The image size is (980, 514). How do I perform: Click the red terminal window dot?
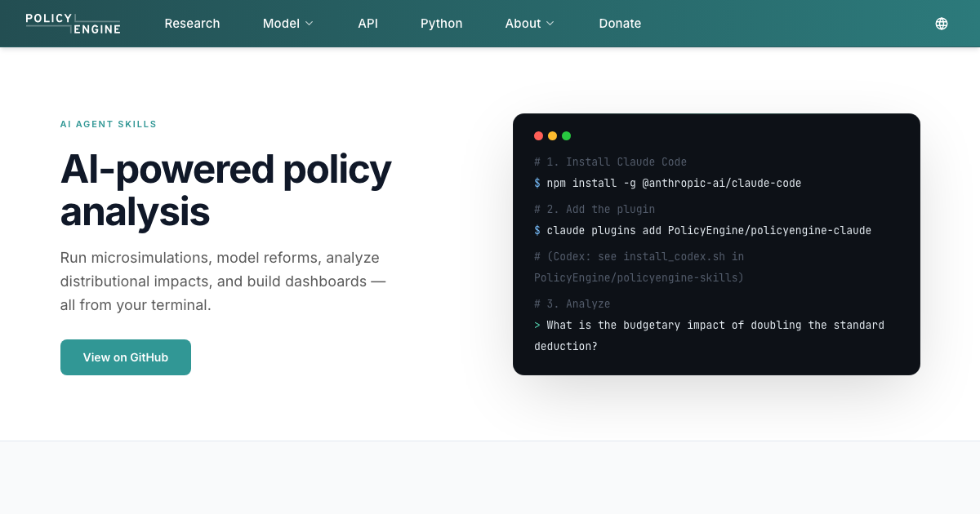click(x=538, y=136)
